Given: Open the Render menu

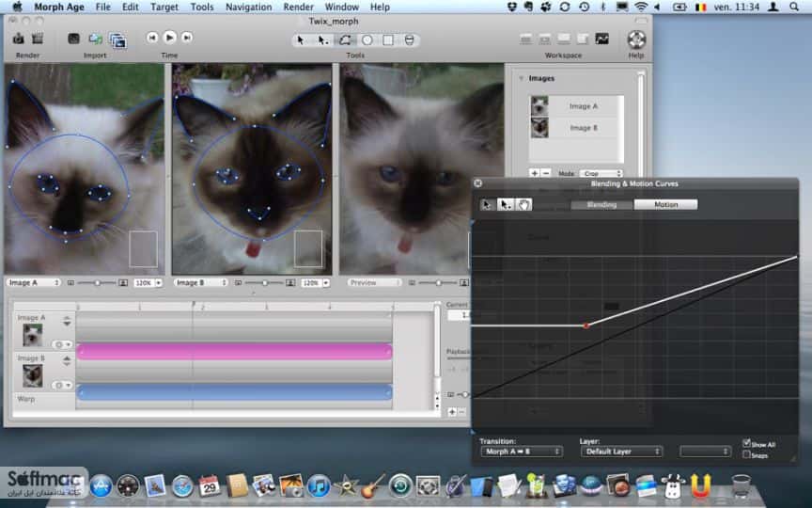Looking at the screenshot, I should click(x=298, y=7).
